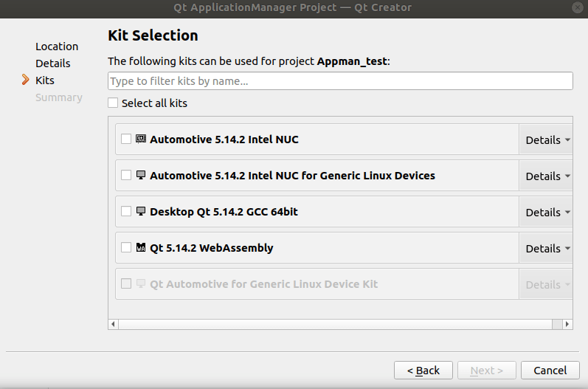Image resolution: width=588 pixels, height=389 pixels.
Task: Click the WebAssembly kit icon
Action: [x=141, y=247]
